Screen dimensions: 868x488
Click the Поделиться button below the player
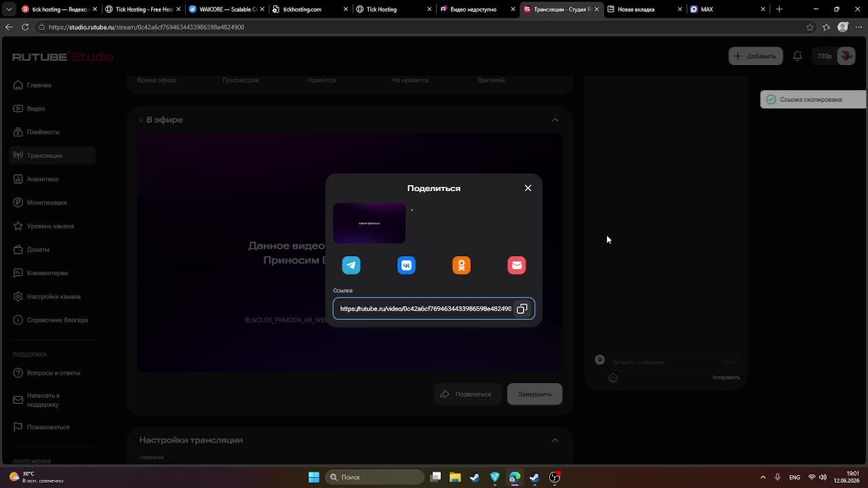(467, 394)
